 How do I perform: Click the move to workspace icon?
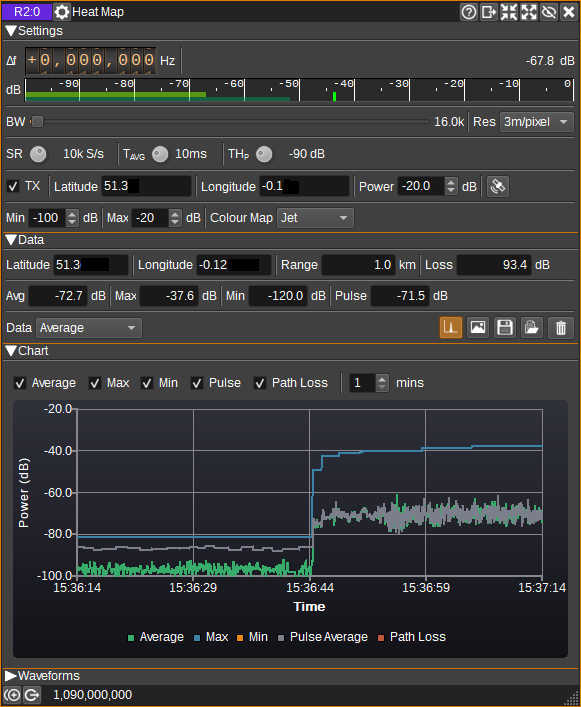coord(489,12)
